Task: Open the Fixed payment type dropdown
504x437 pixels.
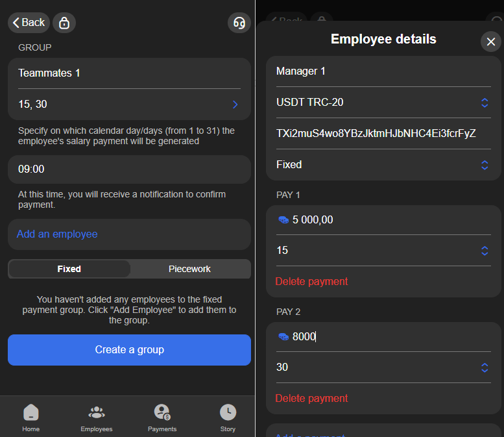Action: pos(383,165)
